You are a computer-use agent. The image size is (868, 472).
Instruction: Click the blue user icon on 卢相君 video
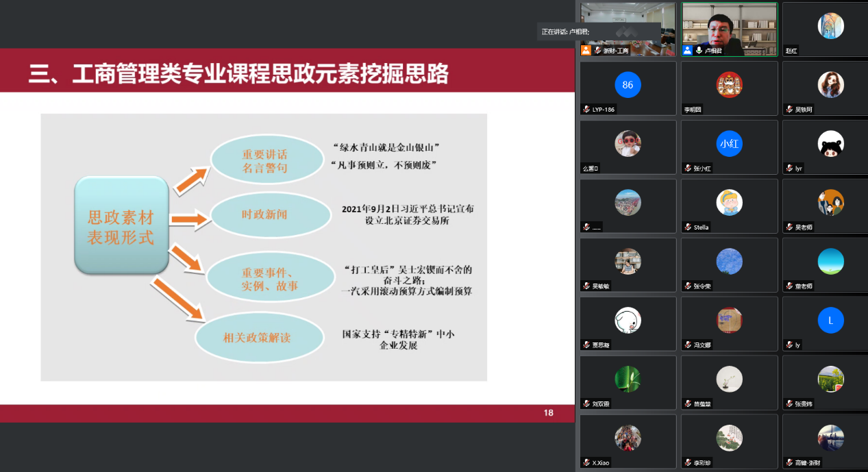pyautogui.click(x=687, y=51)
